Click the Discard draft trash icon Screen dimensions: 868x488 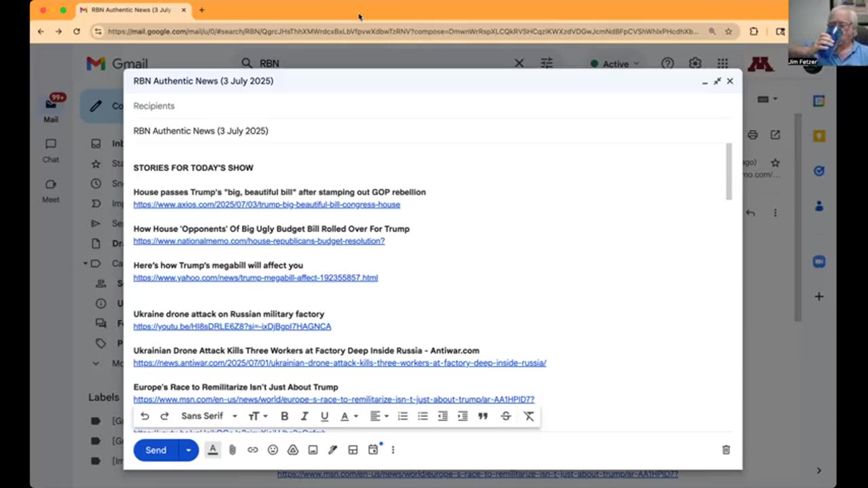[x=726, y=450]
